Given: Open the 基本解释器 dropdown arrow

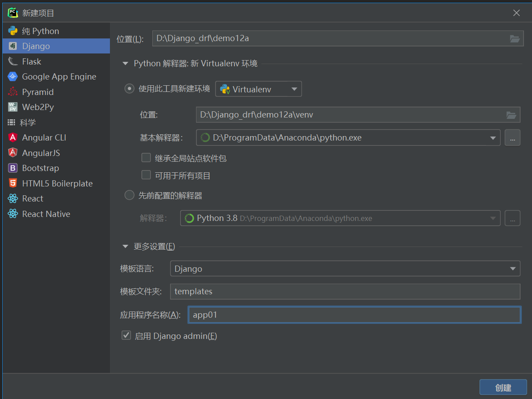Looking at the screenshot, I should pos(493,138).
